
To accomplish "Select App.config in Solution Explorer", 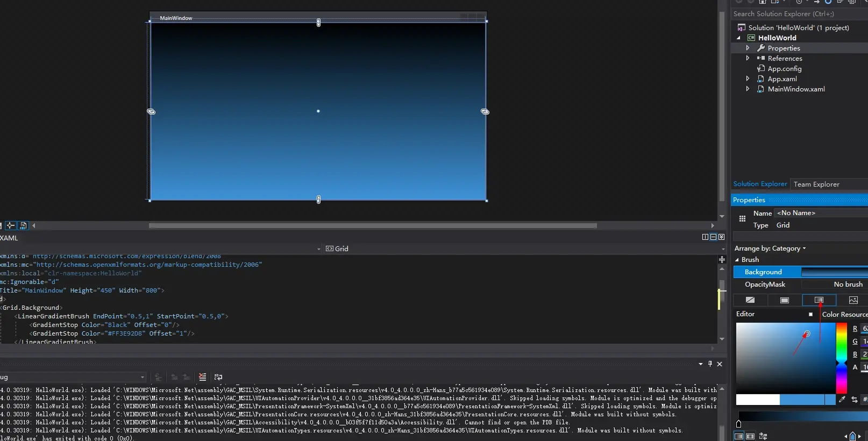I will 784,69.
